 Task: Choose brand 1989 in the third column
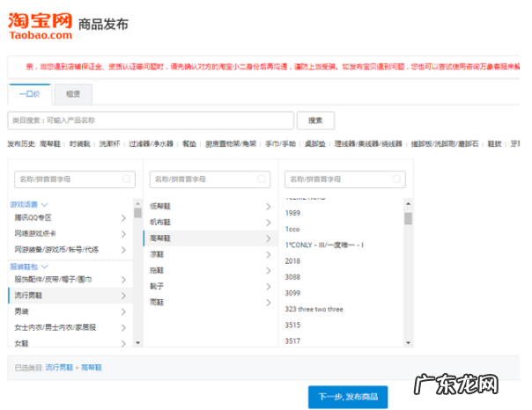292,213
